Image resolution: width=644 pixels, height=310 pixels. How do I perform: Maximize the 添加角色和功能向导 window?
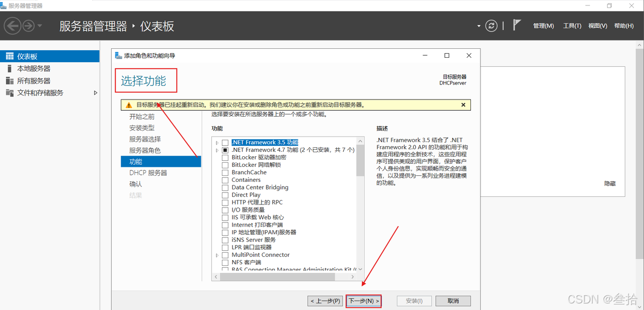[x=447, y=56]
